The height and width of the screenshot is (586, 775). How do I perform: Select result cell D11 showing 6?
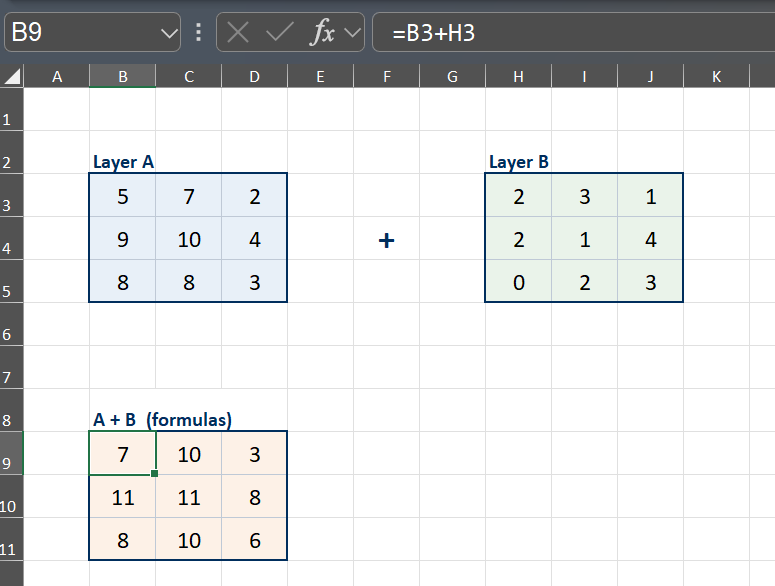pos(255,539)
